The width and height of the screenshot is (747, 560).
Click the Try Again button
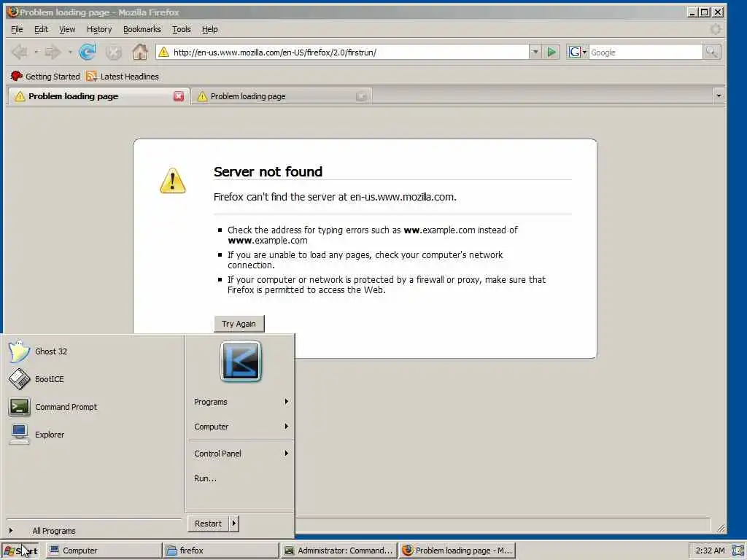point(239,324)
